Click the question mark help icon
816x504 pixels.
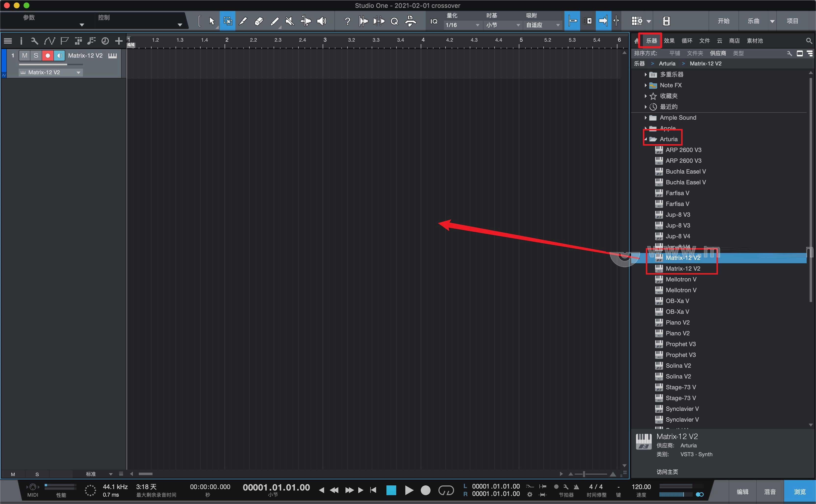coord(347,21)
